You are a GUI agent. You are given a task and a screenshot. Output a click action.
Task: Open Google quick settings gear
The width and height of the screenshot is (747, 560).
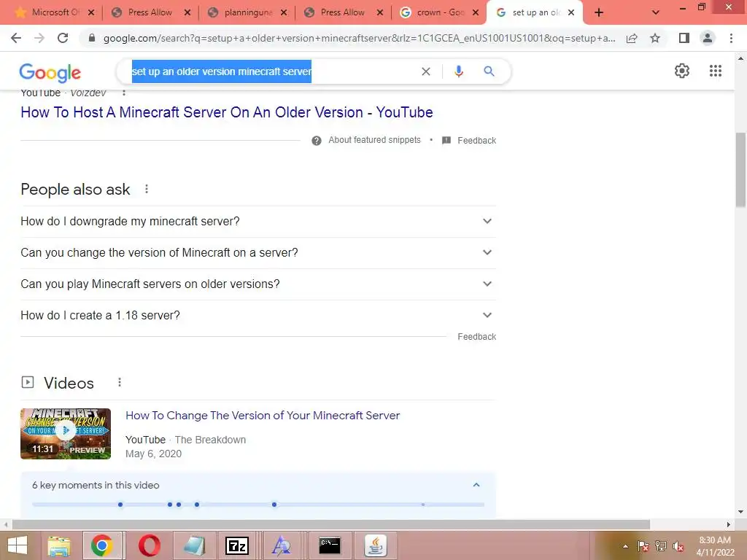682,71
